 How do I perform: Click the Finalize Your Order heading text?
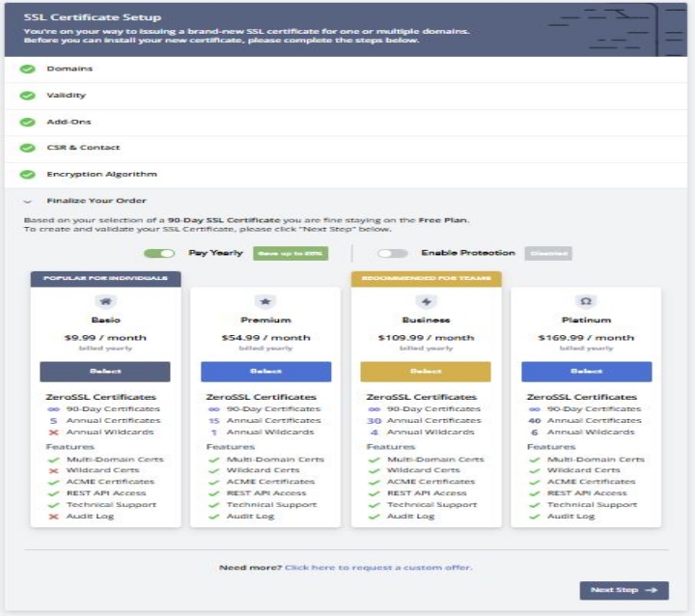[97, 201]
